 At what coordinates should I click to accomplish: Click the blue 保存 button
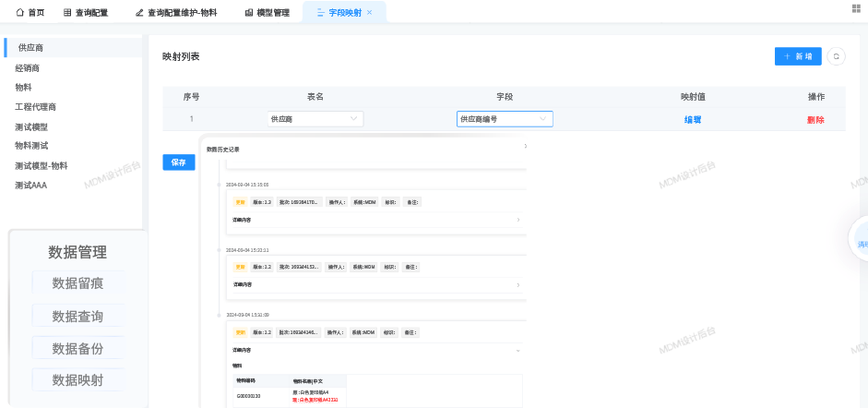[178, 162]
